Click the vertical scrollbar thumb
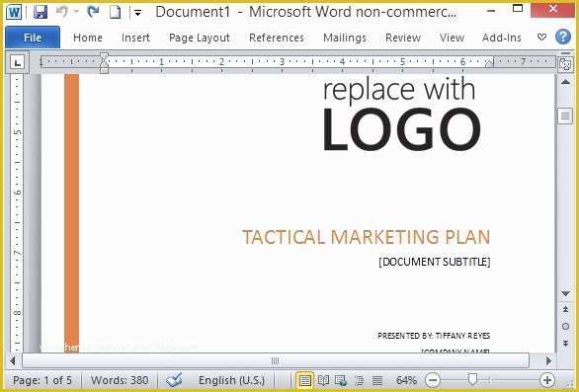 565,117
